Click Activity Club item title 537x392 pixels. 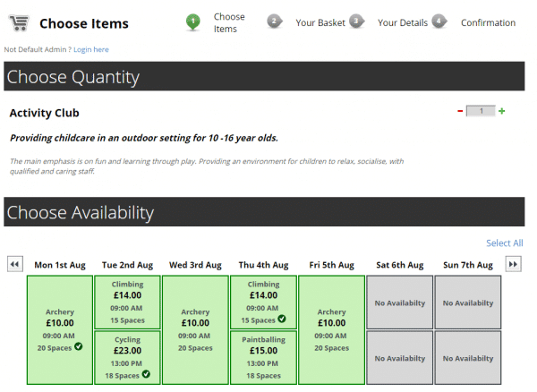[44, 113]
